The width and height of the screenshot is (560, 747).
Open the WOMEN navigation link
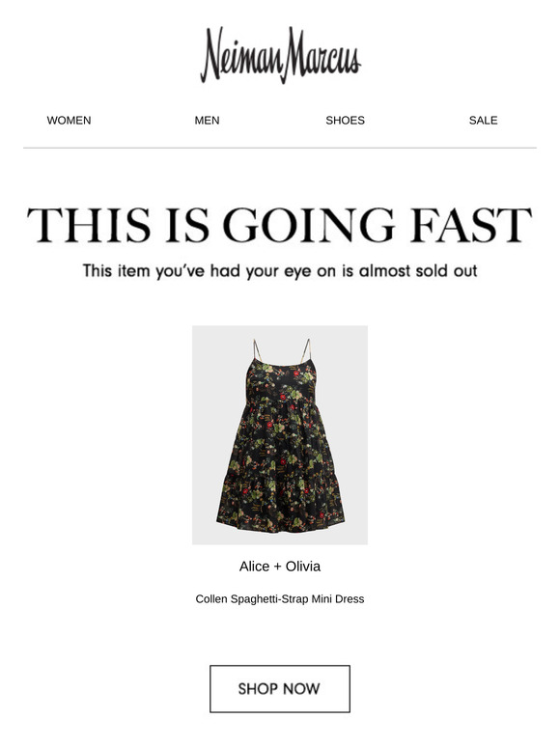pos(70,121)
